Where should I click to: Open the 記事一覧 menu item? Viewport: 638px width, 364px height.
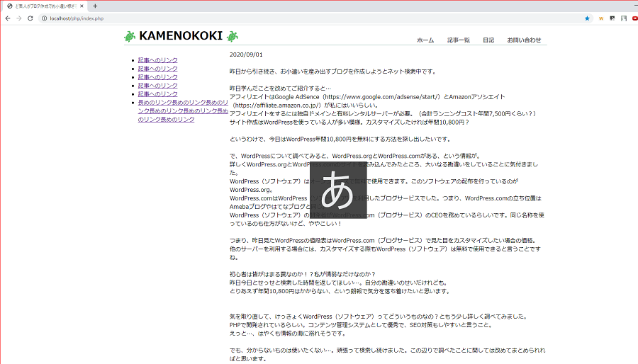pyautogui.click(x=459, y=40)
